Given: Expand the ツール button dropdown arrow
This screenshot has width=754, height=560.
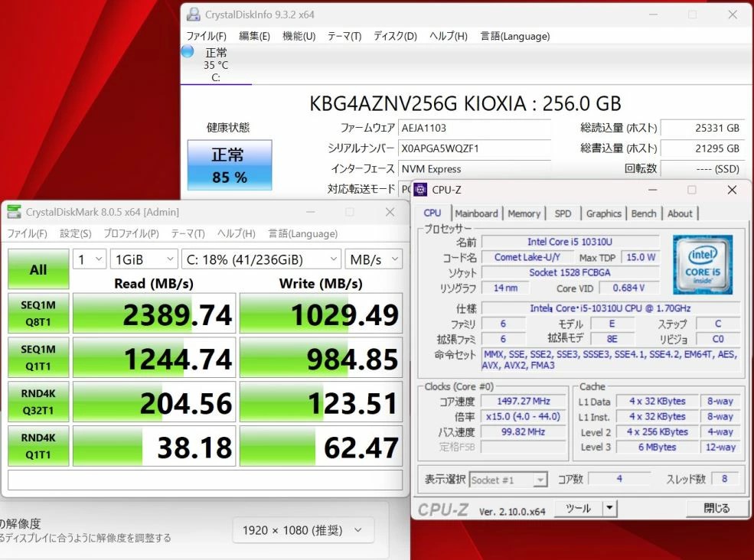Looking at the screenshot, I should (610, 508).
